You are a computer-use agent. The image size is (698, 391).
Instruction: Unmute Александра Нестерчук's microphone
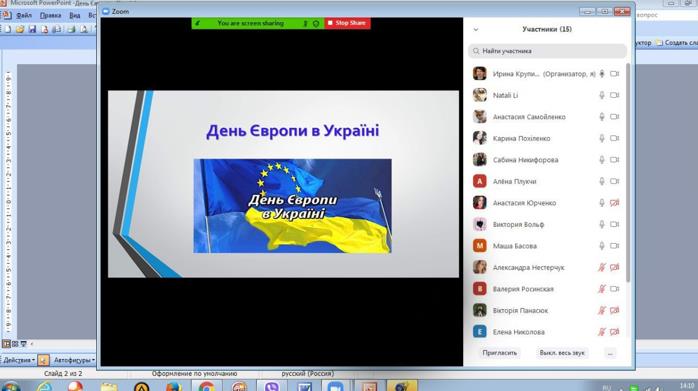tap(601, 268)
